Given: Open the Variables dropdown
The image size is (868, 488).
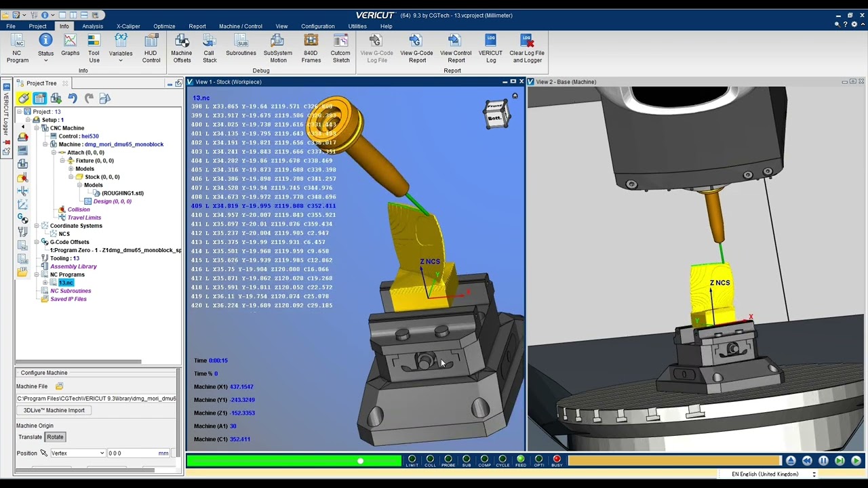Looking at the screenshot, I should (x=121, y=49).
